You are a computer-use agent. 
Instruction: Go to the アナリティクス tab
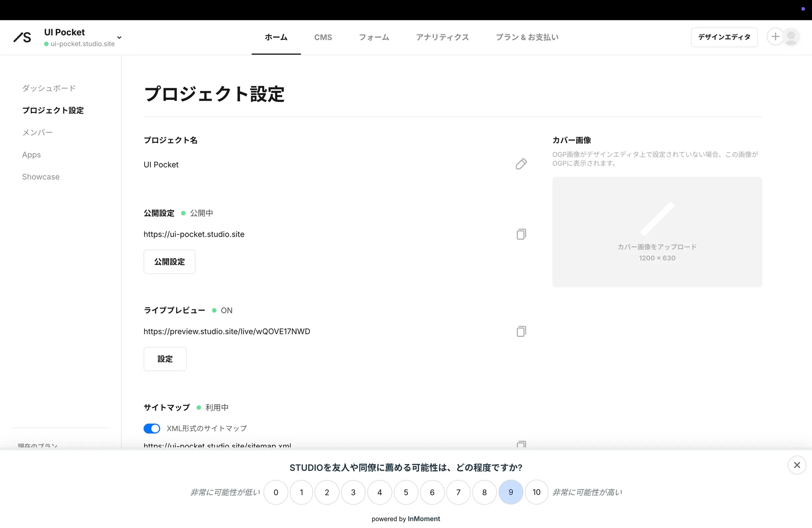coord(442,37)
